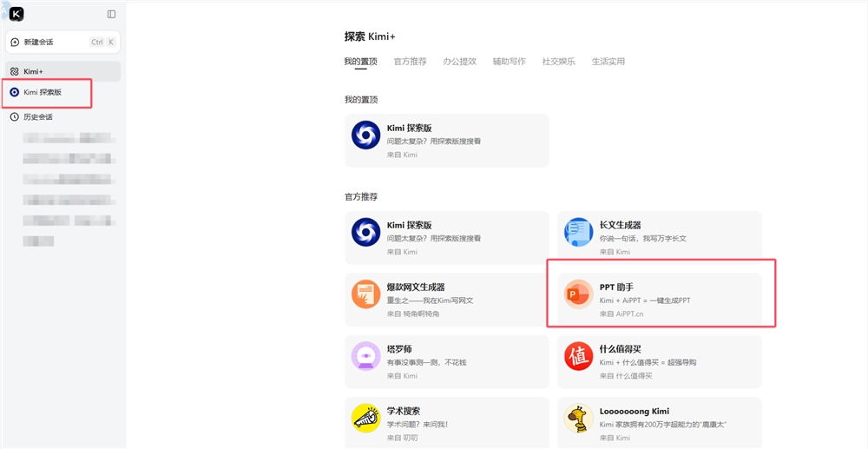Switch to 办公提效 tab
The image size is (868, 449).
459,62
